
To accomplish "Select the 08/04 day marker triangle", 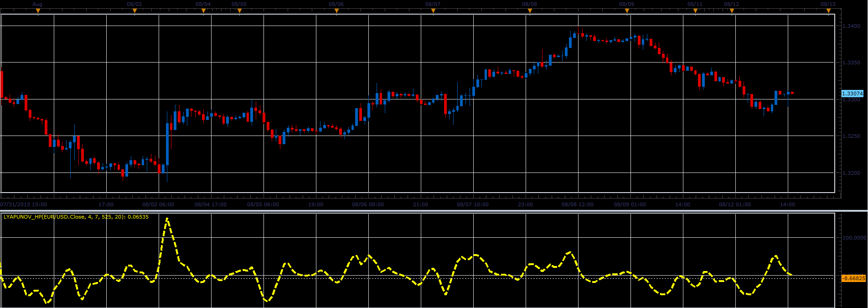I will pyautogui.click(x=203, y=11).
